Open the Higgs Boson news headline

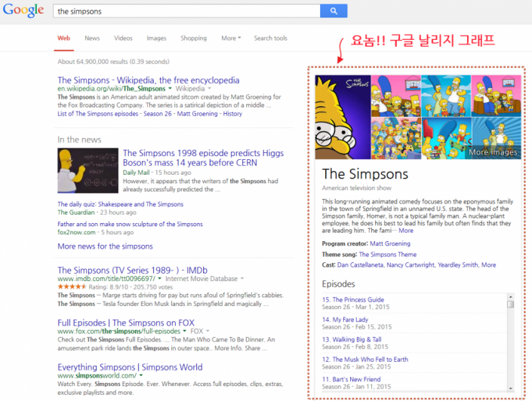coord(203,158)
